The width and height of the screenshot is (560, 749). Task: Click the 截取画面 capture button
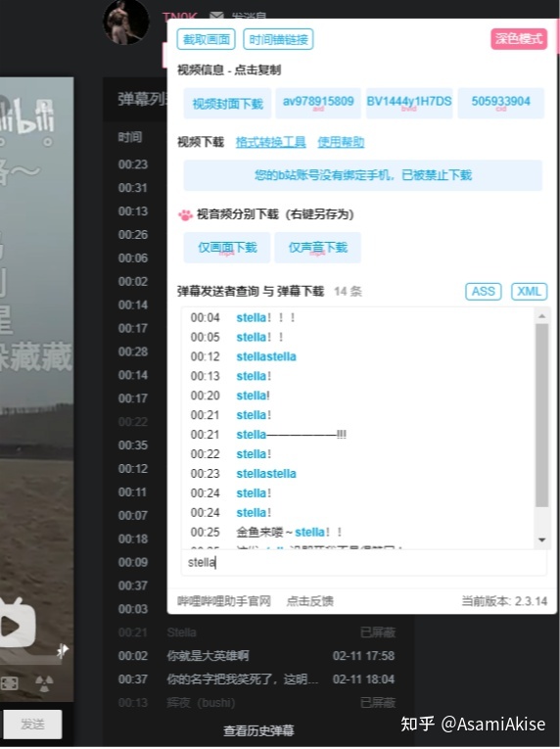[x=207, y=39]
